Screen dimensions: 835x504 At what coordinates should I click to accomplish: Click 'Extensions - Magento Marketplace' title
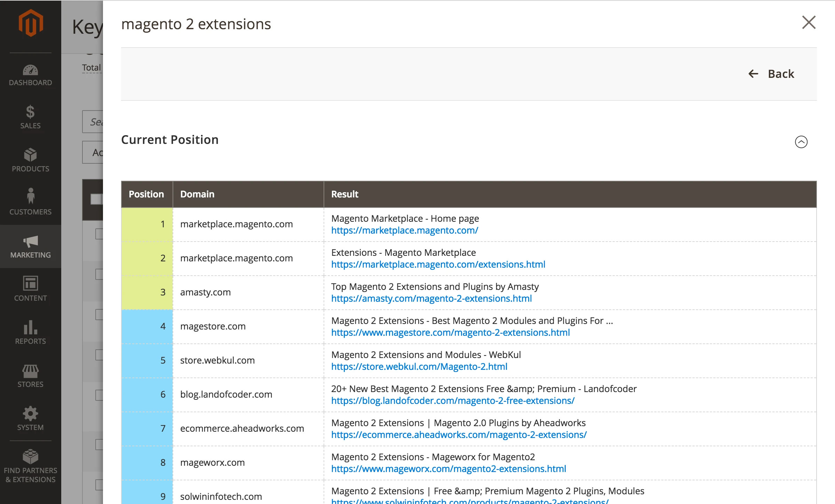click(x=403, y=253)
